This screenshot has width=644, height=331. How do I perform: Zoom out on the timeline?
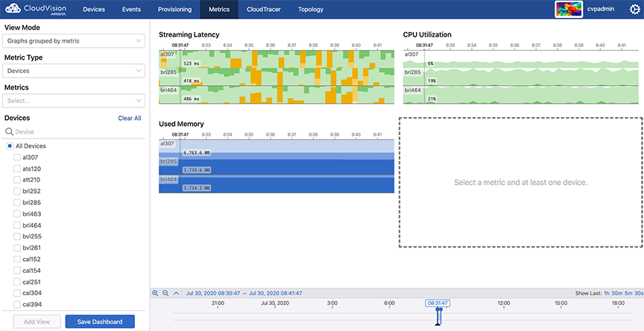click(x=165, y=293)
